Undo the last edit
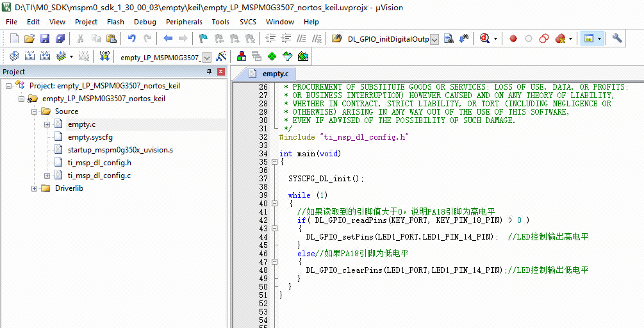The height and width of the screenshot is (328, 644). [x=131, y=38]
